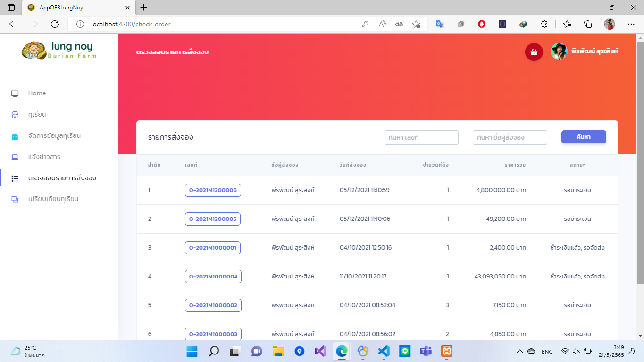
Task: Open the shopping basket icon
Action: click(x=534, y=52)
